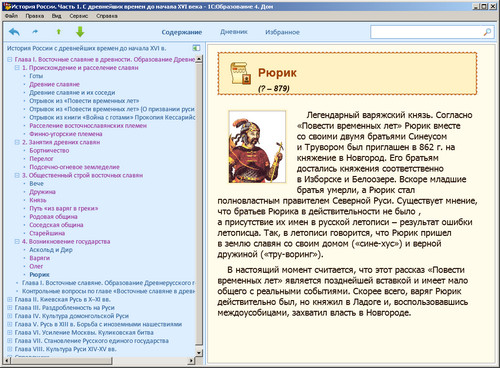This screenshot has width=500, height=368.
Task: Expand Глава VI. Усиление Москвы
Action: click(10, 332)
